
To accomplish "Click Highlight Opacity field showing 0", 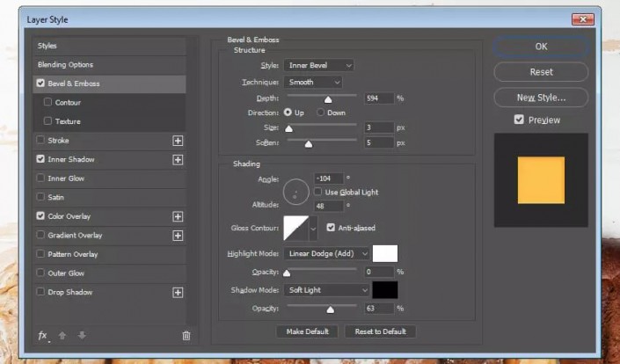I will [x=379, y=272].
